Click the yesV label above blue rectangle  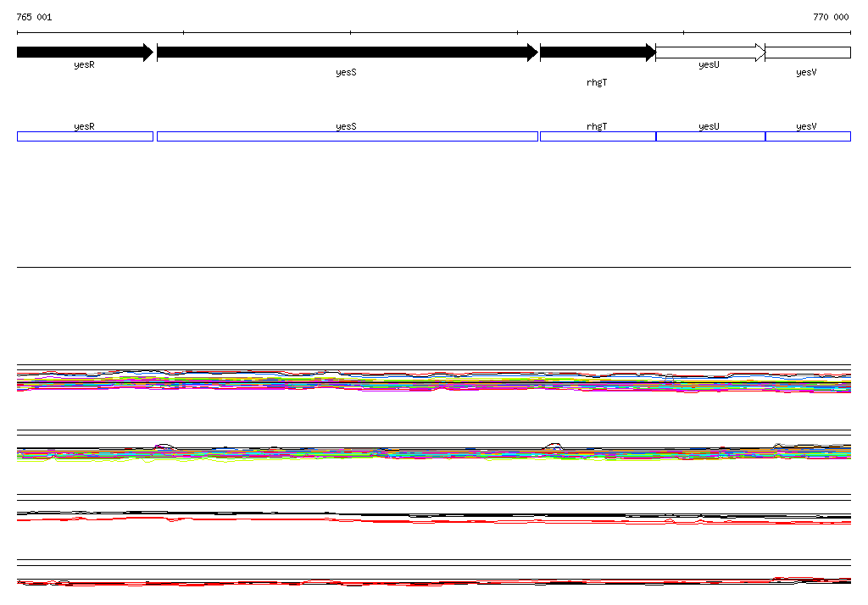coord(807,126)
